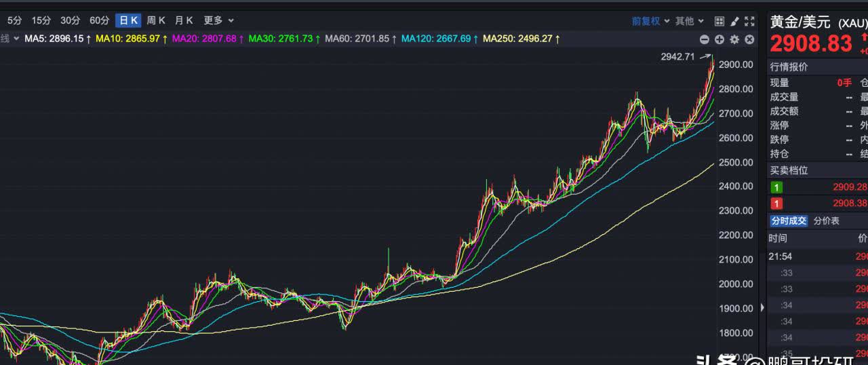This screenshot has height=365, width=868.
Task: Select the 分时成交 tab
Action: click(x=789, y=220)
